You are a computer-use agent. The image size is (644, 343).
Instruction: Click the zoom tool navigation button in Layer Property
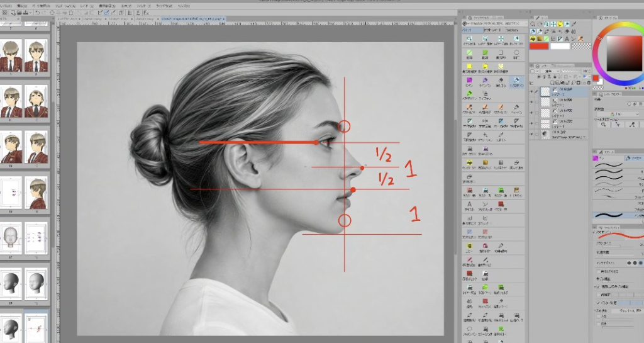point(603,125)
